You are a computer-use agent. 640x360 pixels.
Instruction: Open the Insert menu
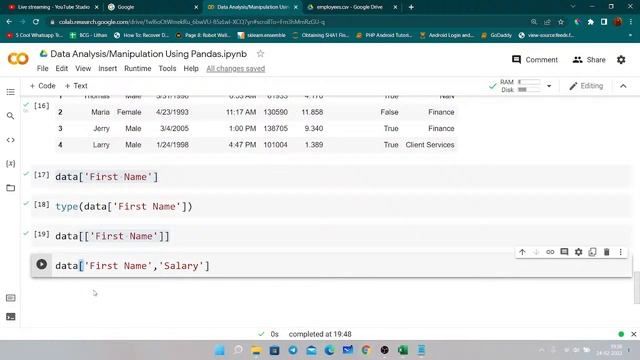[107, 69]
